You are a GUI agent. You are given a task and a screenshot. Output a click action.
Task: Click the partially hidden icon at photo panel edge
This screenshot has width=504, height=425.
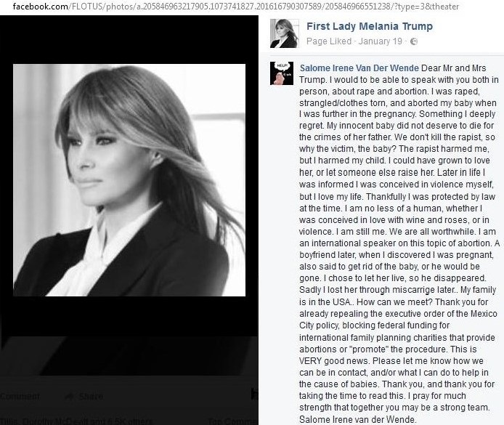[255, 394]
